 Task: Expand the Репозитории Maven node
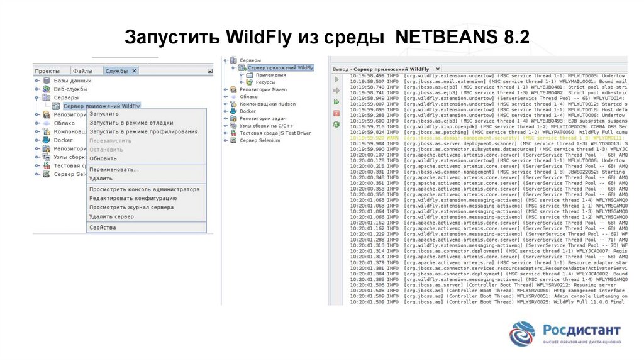(226, 89)
